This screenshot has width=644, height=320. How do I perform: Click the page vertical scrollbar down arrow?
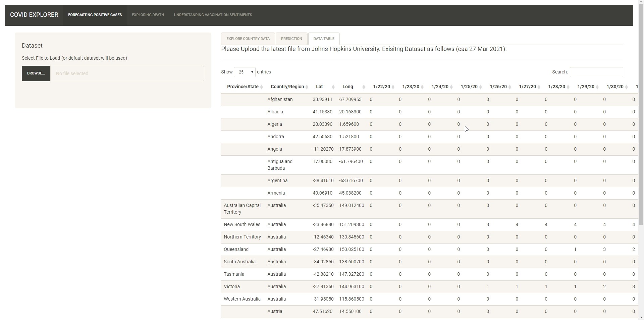click(641, 317)
